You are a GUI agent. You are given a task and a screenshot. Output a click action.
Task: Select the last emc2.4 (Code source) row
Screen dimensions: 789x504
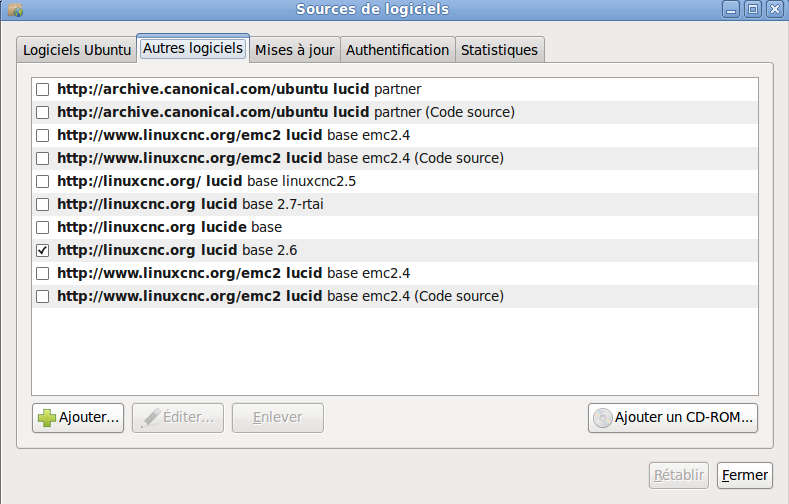click(x=394, y=296)
